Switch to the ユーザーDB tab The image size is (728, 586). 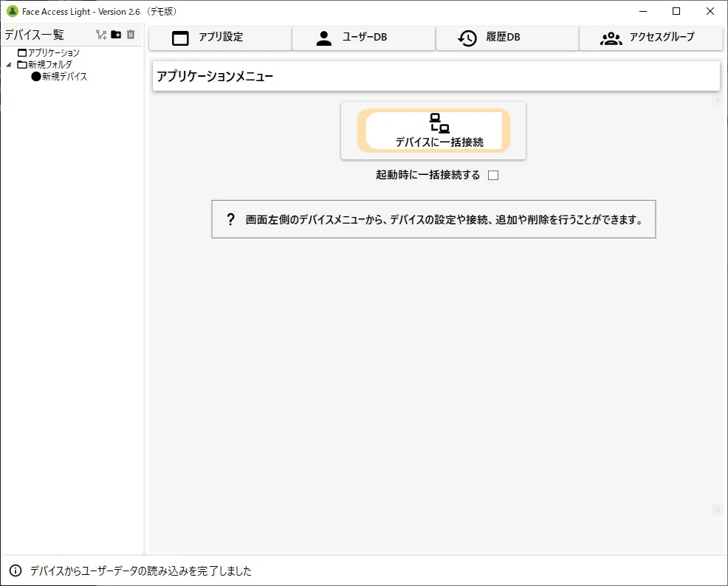tap(363, 38)
